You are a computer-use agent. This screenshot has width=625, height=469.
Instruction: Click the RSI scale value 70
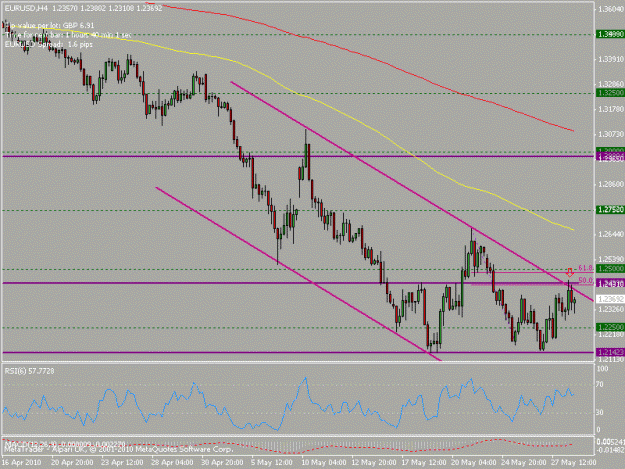point(599,385)
